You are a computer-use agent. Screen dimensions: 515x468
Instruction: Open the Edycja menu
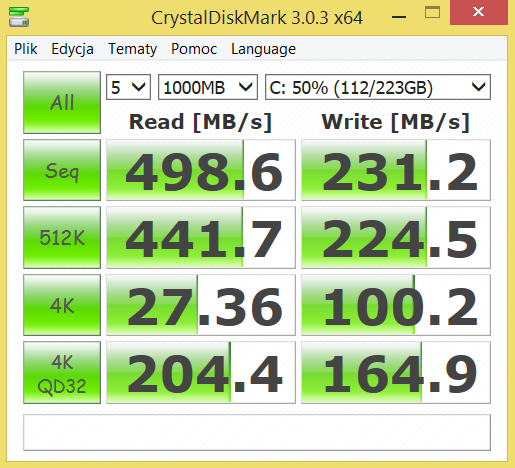pos(72,49)
